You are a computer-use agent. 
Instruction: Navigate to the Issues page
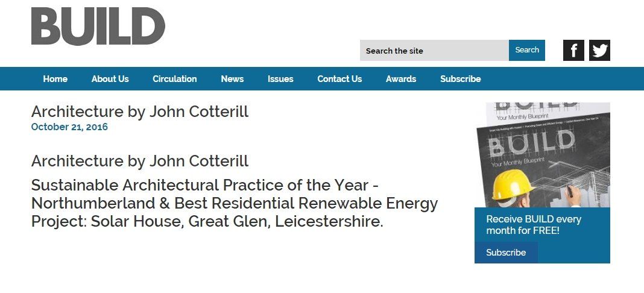pyautogui.click(x=280, y=79)
